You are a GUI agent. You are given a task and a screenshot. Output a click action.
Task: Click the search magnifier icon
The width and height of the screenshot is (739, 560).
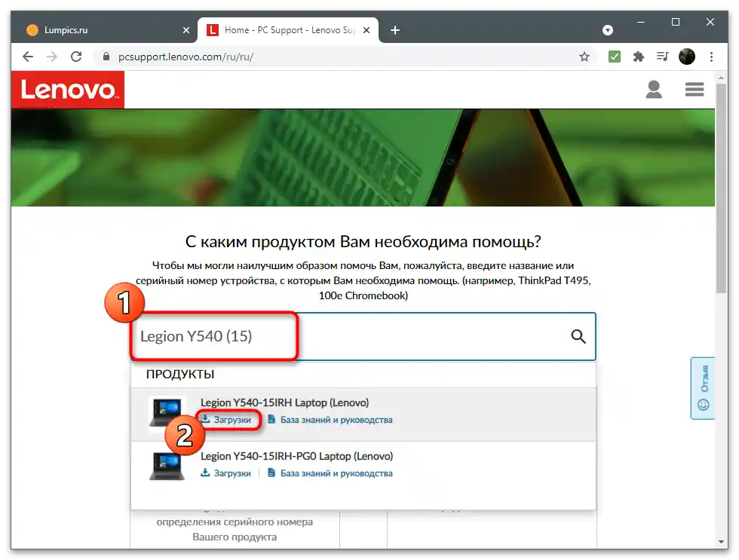click(578, 336)
